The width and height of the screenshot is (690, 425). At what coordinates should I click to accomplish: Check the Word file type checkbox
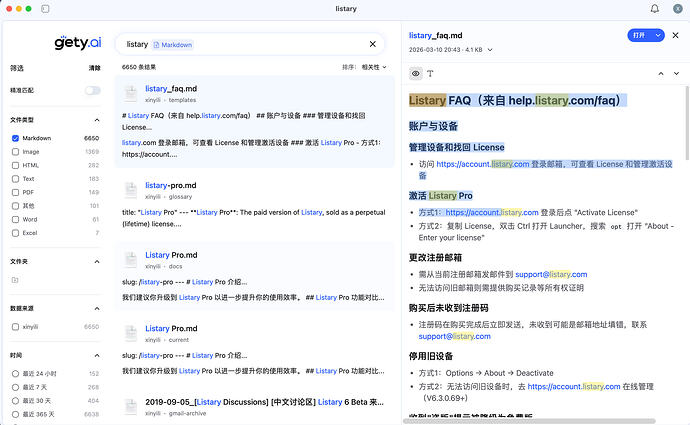point(15,219)
